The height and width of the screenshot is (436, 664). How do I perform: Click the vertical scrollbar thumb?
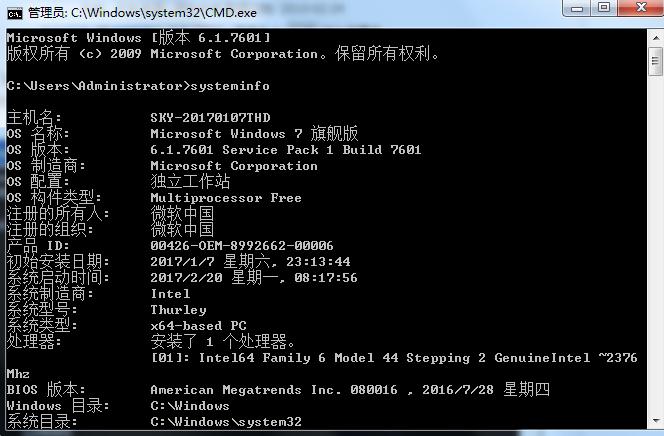click(655, 60)
